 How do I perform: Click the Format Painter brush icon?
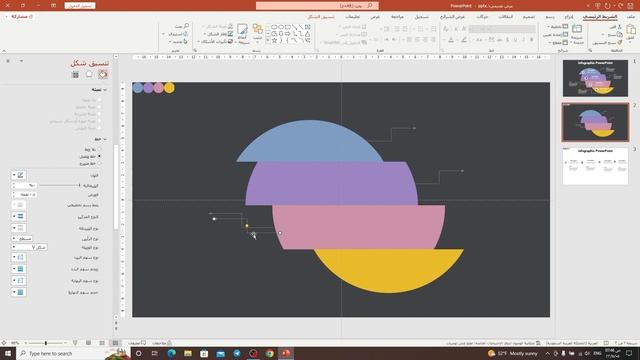(x=620, y=42)
